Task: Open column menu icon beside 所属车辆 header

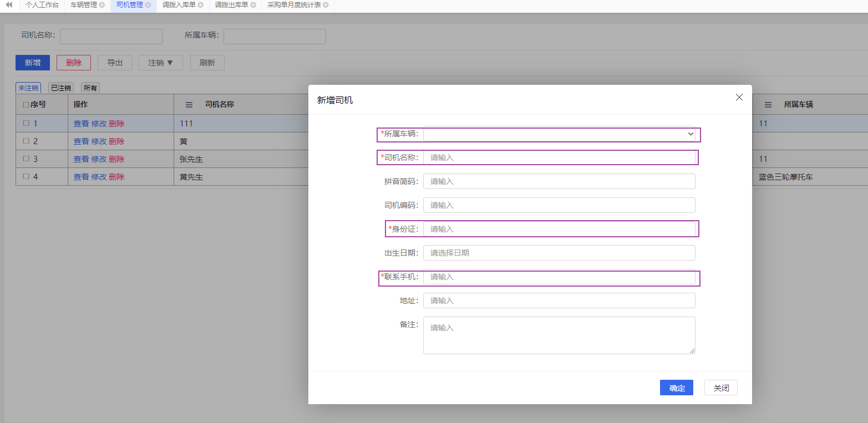Action: click(768, 105)
